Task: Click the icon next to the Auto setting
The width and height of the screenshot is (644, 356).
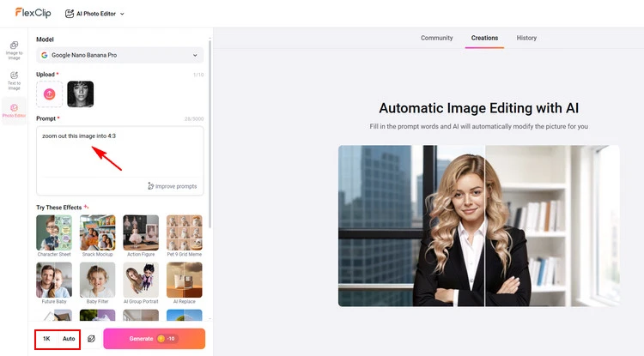Action: point(91,339)
